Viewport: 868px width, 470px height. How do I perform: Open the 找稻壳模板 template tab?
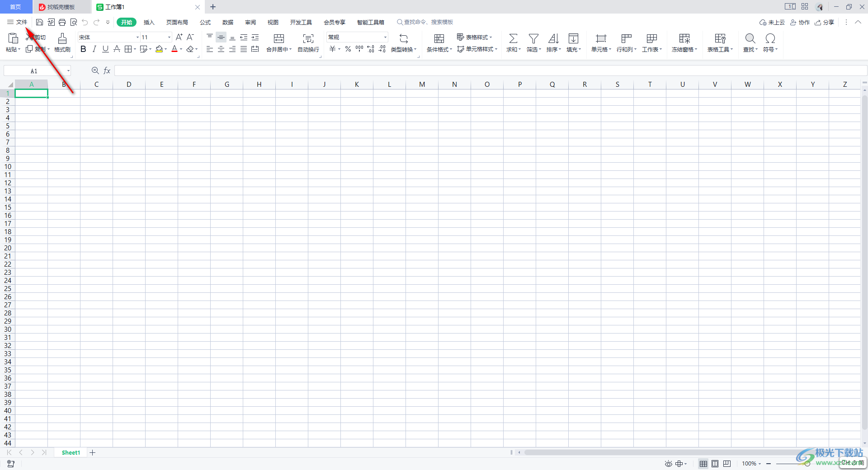coord(61,7)
